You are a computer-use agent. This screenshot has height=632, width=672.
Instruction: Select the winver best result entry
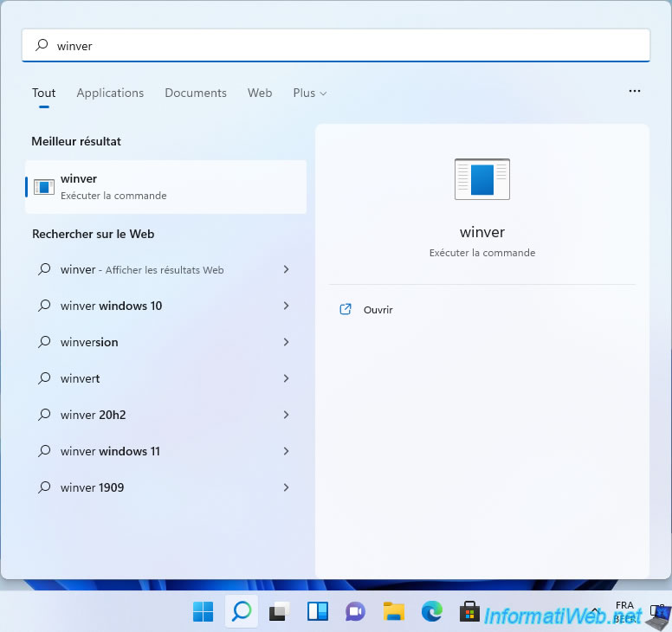tap(166, 187)
